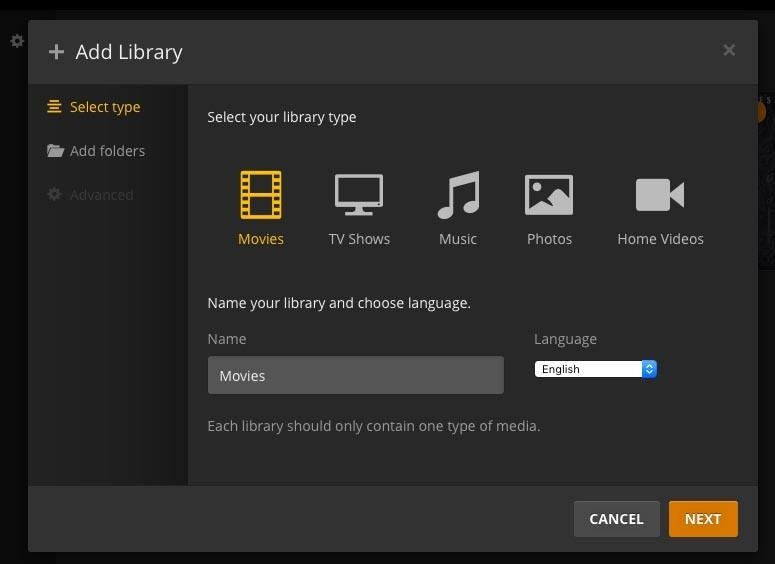Image resolution: width=775 pixels, height=564 pixels.
Task: Click the list icon beside Select type
Action: [x=55, y=107]
